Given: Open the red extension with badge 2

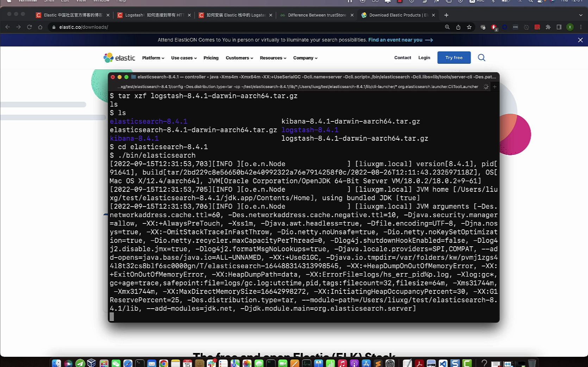Looking at the screenshot, I should point(494,27).
